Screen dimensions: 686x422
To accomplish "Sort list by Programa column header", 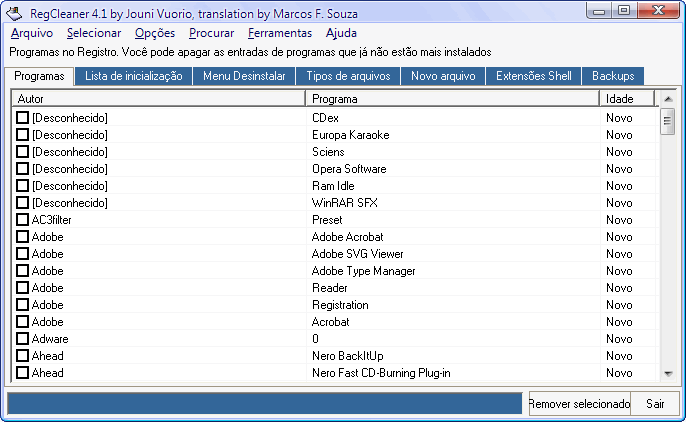I will pyautogui.click(x=452, y=99).
